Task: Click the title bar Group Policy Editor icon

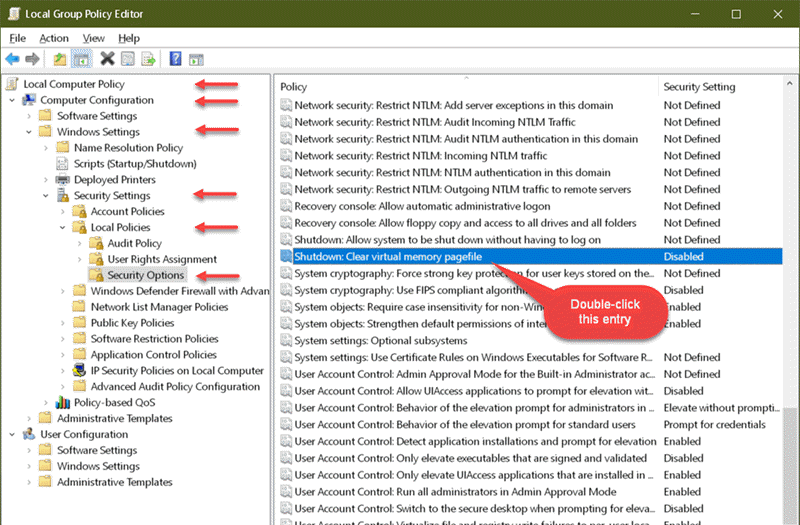Action: pos(13,13)
